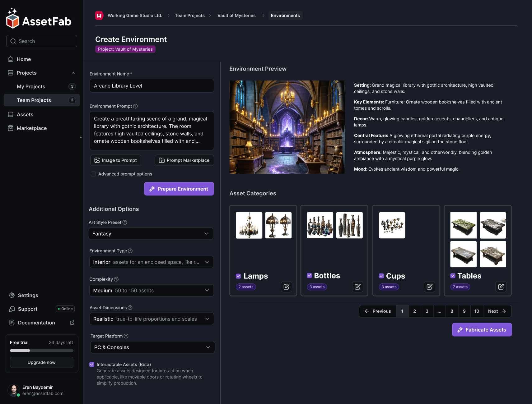This screenshot has width=532, height=404.
Task: Edit the Lamps asset category
Action: (286, 287)
